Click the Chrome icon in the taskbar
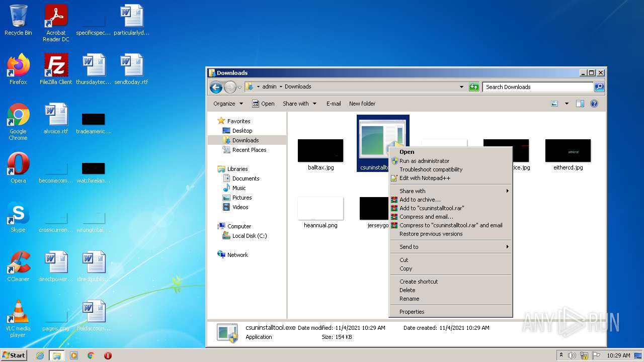 (x=91, y=355)
